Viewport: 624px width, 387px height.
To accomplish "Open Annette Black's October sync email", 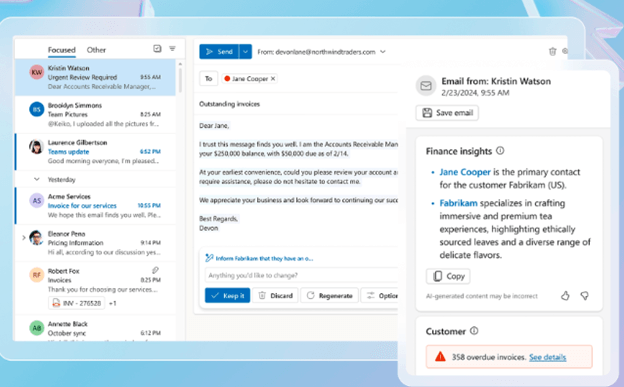I will click(95, 329).
